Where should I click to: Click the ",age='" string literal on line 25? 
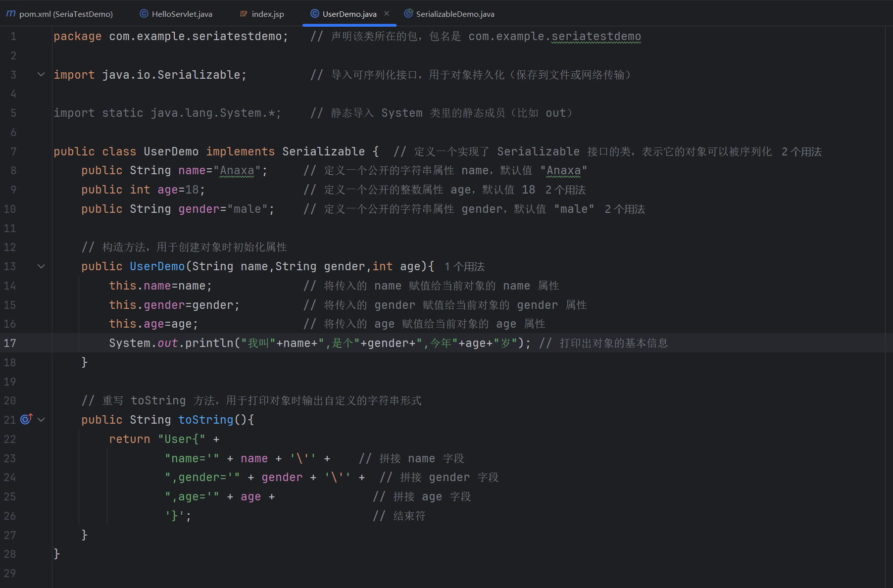pyautogui.click(x=192, y=496)
